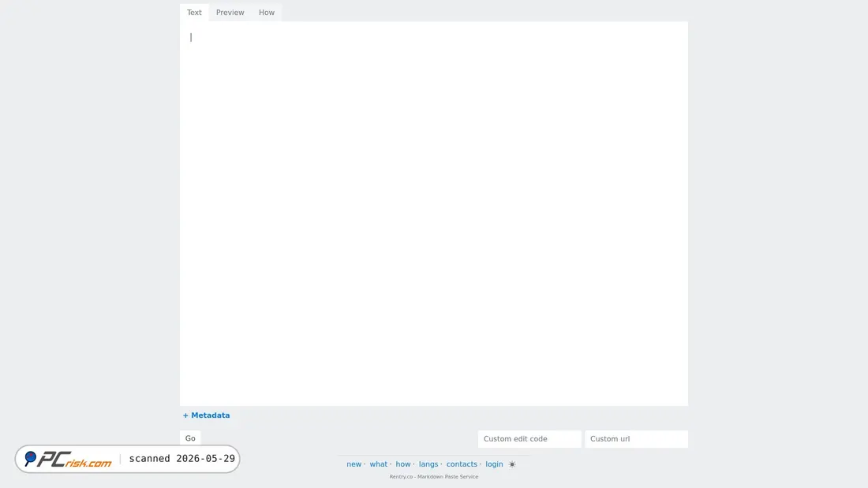Open the login footer link
This screenshot has height=488, width=868.
(494, 464)
